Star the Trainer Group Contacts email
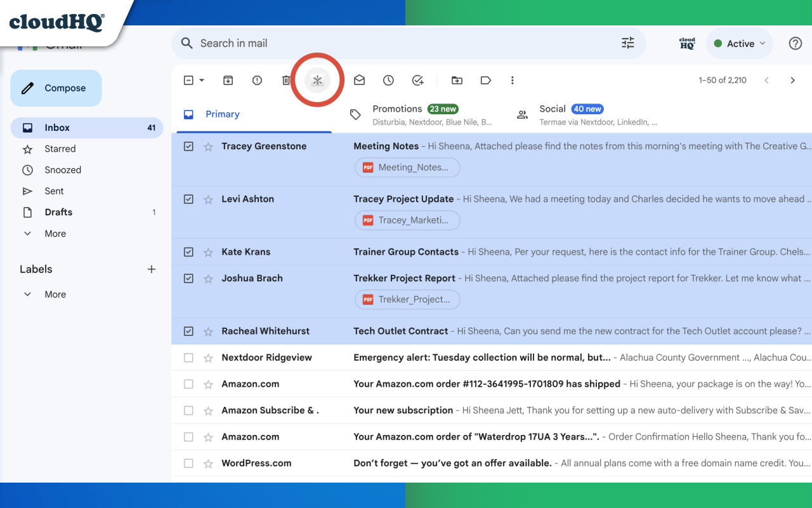The image size is (812, 508). [x=208, y=251]
